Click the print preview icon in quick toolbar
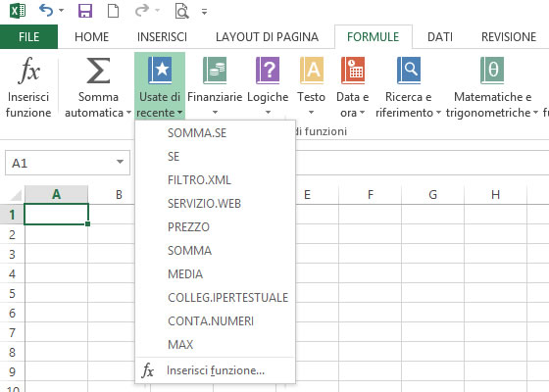Screen dimensions: 549x392 (x=181, y=11)
